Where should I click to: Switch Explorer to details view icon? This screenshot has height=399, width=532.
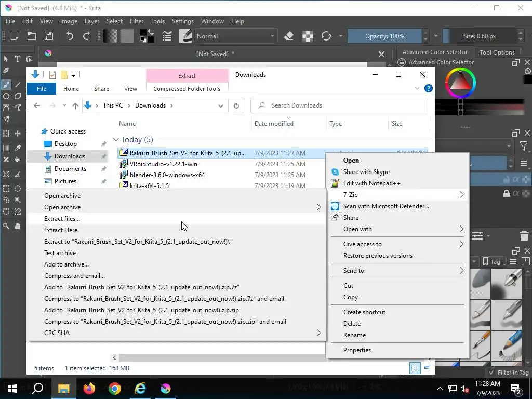pos(415,368)
